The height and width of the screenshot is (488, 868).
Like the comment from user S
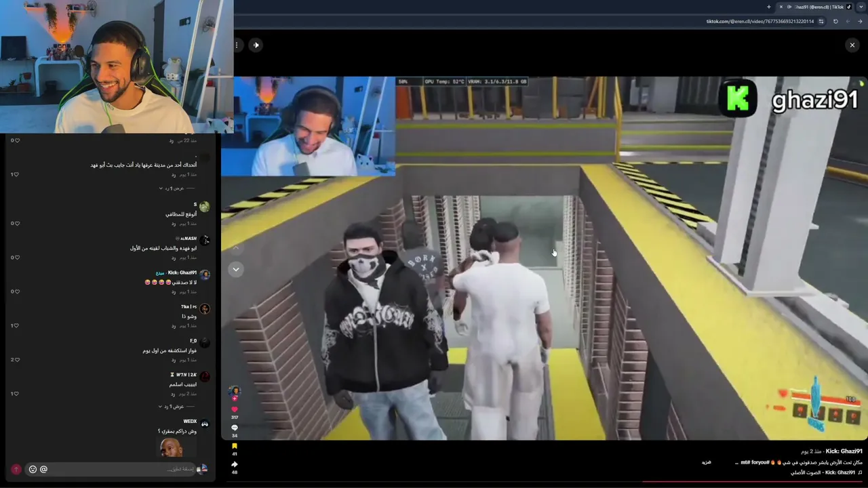click(x=16, y=223)
